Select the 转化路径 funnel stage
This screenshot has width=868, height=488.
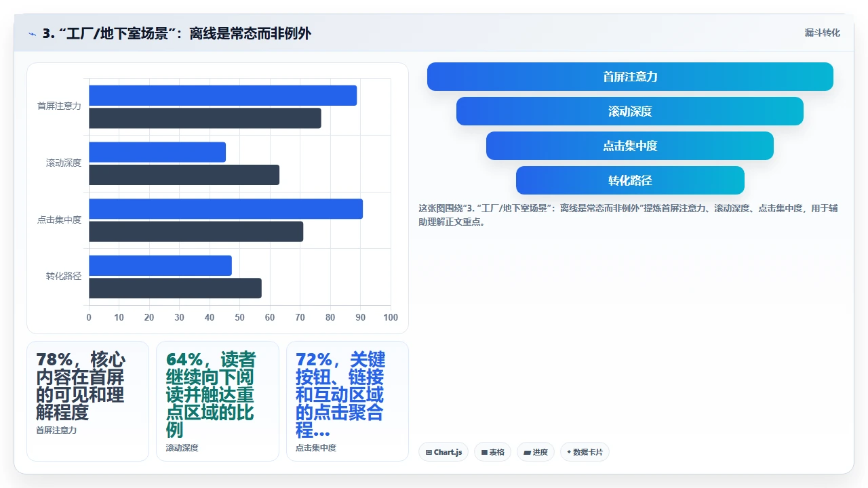click(630, 180)
